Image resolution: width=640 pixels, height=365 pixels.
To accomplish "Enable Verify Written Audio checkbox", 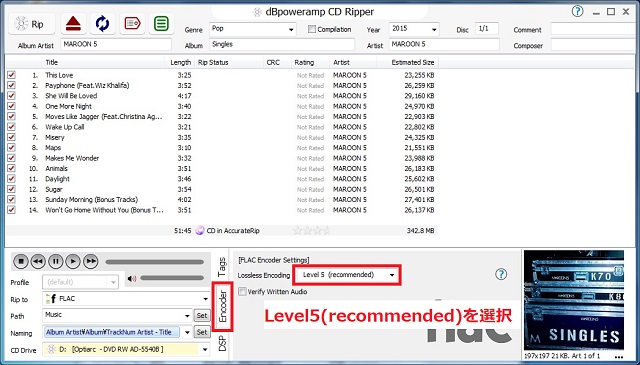I will click(242, 292).
